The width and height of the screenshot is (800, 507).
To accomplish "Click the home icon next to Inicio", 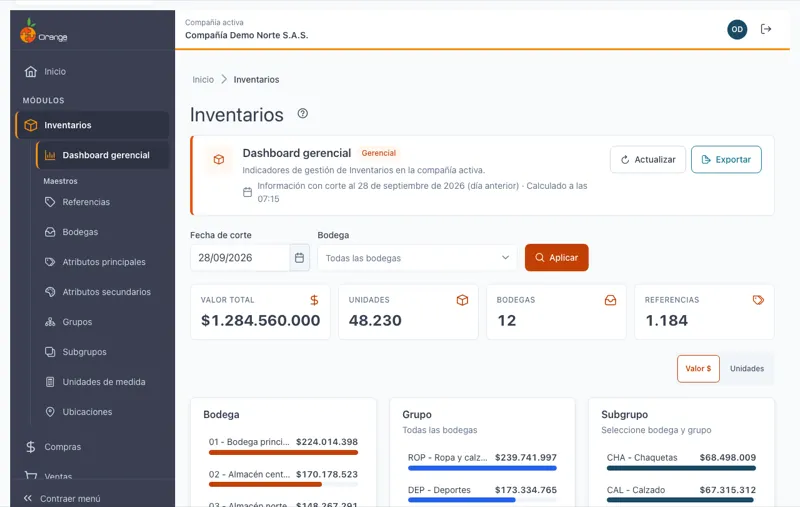I will [x=31, y=71].
